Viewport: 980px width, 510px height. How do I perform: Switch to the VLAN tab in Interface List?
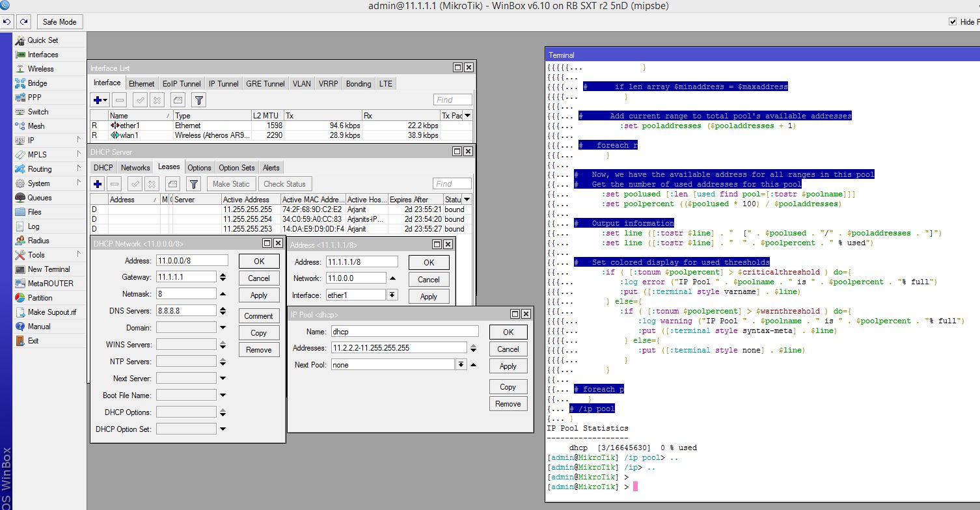(301, 84)
